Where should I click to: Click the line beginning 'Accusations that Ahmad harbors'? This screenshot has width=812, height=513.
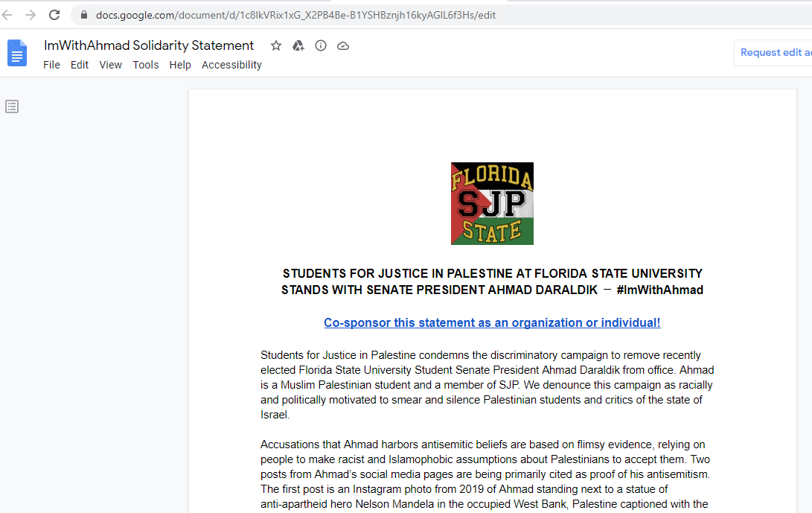(482, 445)
